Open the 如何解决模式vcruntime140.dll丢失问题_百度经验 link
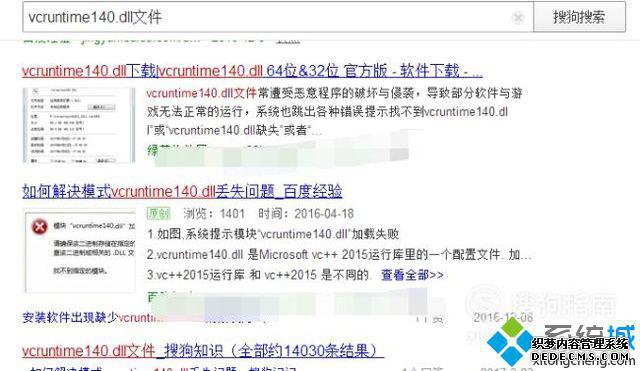 tap(182, 191)
